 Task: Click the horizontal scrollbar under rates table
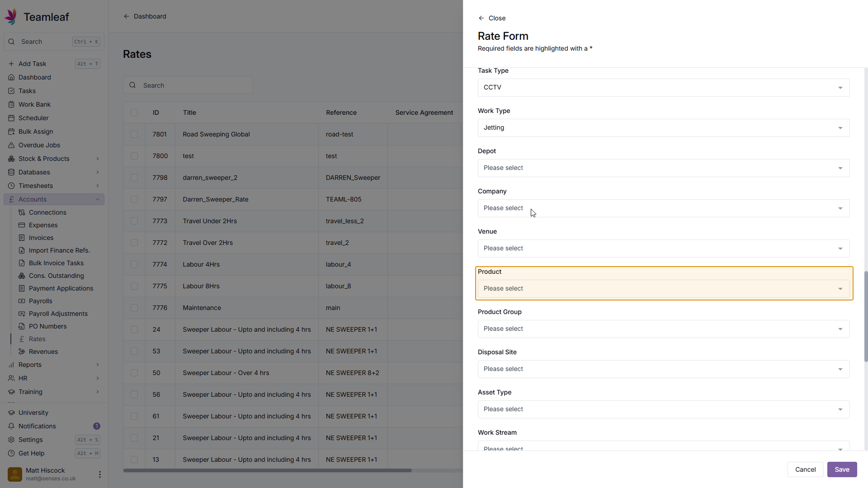tap(267, 470)
